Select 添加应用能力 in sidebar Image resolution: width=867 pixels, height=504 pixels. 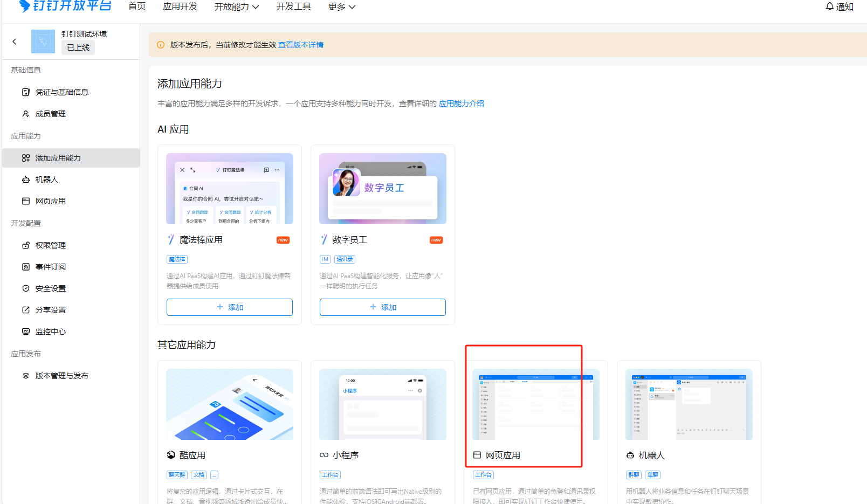pos(71,158)
